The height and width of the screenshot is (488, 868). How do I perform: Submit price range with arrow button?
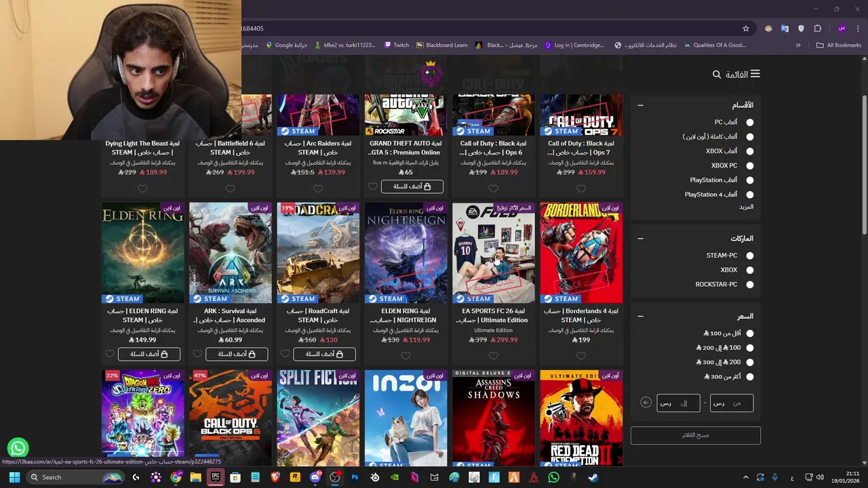[x=646, y=403]
